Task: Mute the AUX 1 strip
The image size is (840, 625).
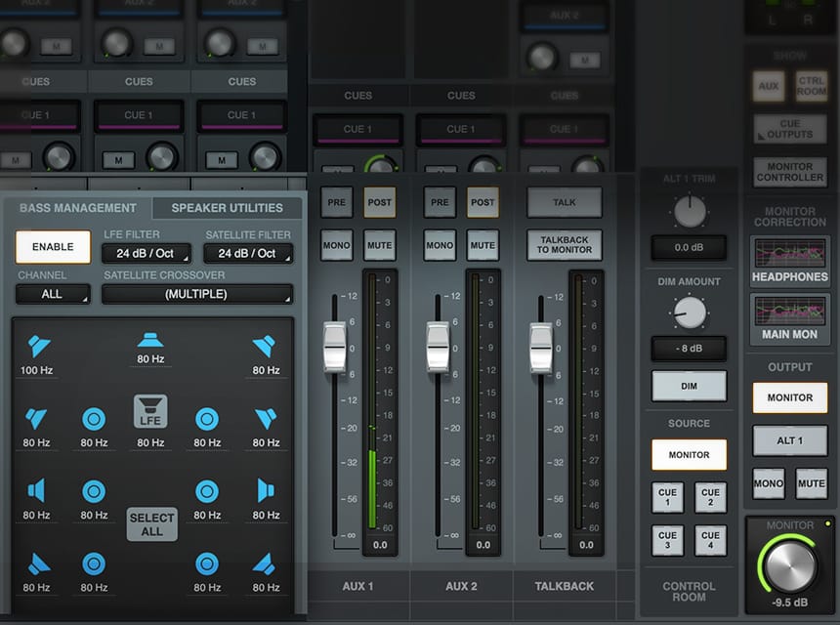Action: 379,245
